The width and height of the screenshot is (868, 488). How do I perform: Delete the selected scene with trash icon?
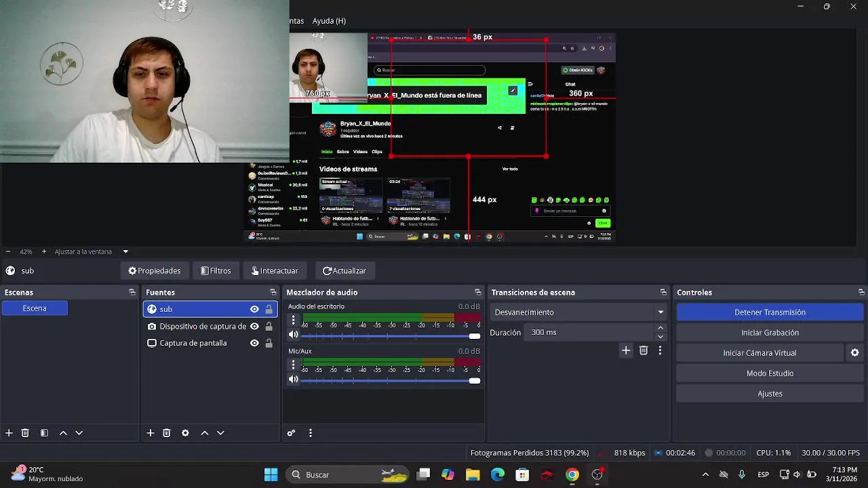[x=25, y=433]
